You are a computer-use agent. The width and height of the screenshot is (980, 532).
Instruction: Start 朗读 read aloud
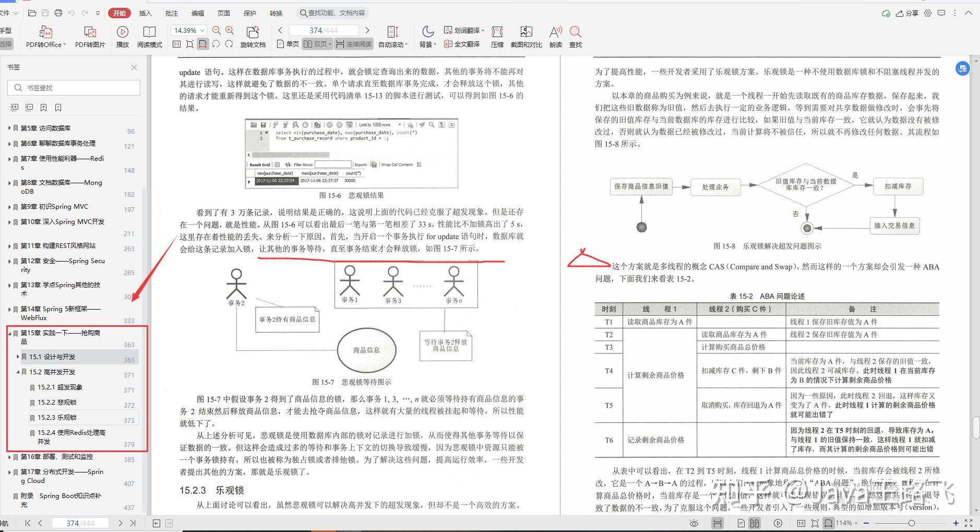(556, 37)
